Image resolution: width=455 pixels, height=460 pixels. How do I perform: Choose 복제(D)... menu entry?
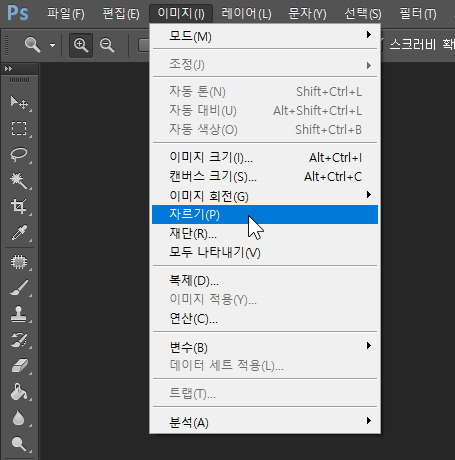265,280
